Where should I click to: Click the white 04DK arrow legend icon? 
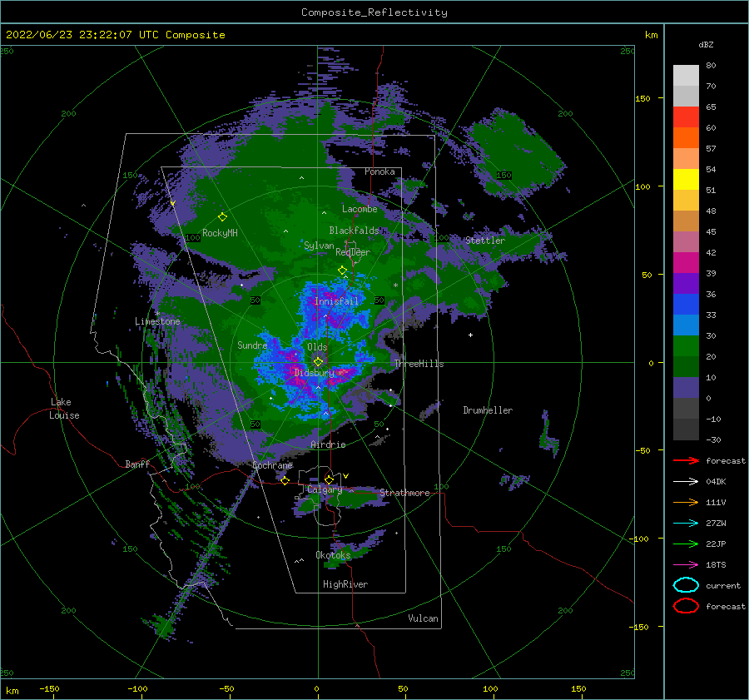click(x=686, y=481)
